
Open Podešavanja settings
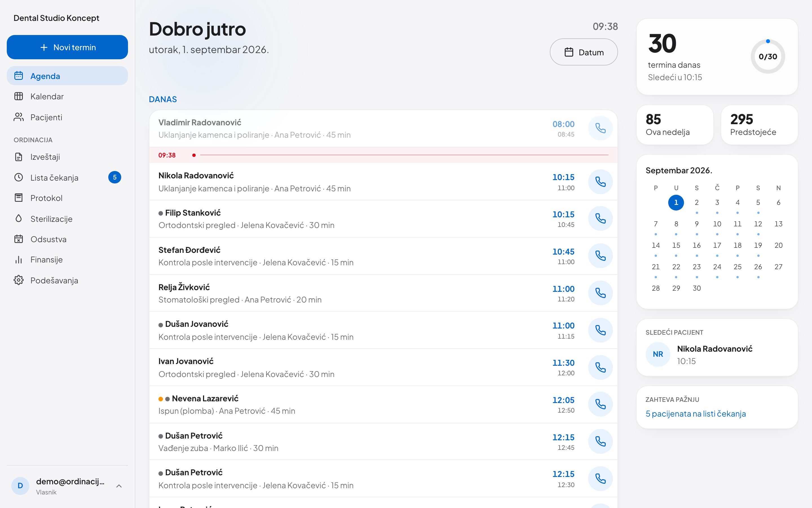tap(67, 280)
